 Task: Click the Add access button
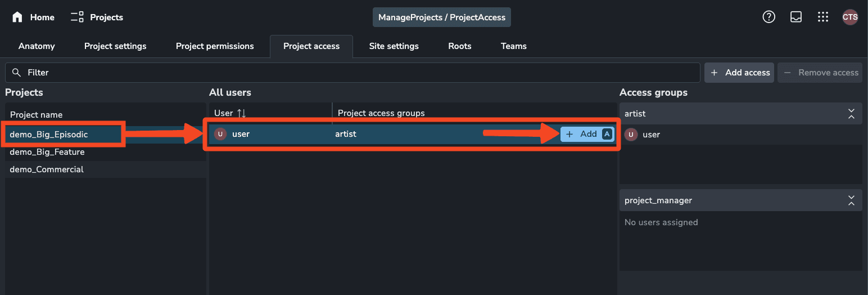739,73
